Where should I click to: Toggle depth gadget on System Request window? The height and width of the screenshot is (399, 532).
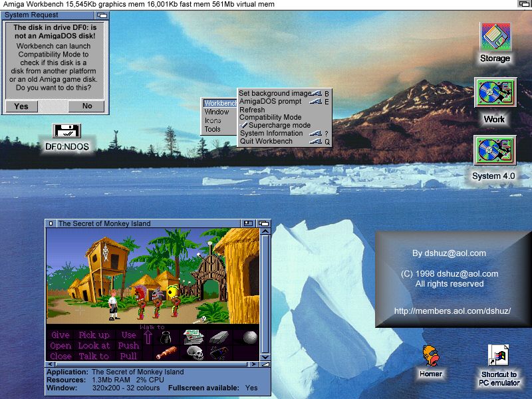click(x=102, y=15)
